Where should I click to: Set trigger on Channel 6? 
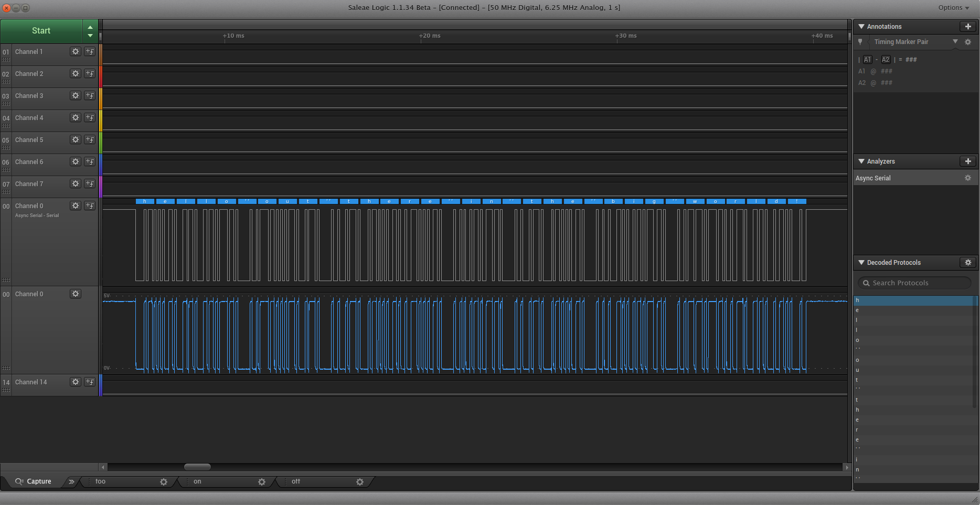click(x=90, y=162)
